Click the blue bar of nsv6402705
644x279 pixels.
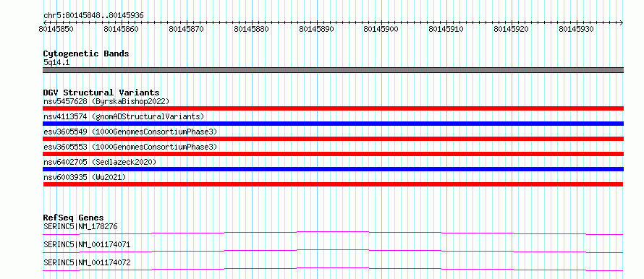click(x=333, y=169)
